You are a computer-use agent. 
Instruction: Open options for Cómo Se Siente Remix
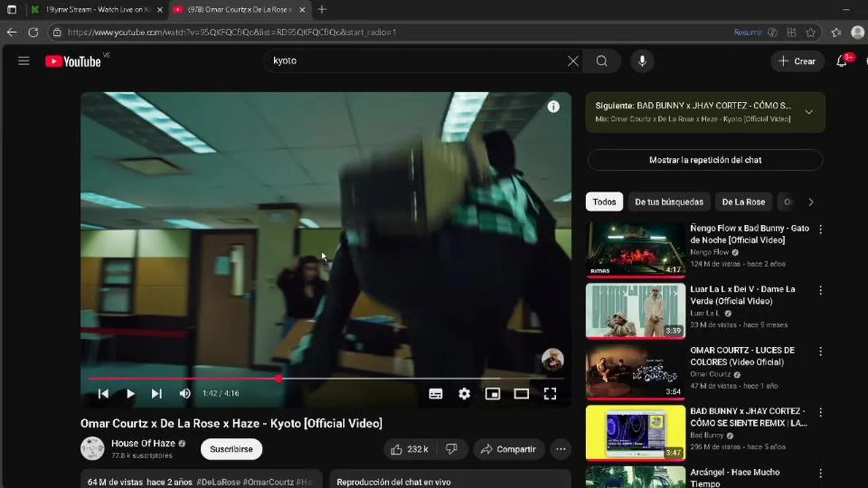(821, 413)
